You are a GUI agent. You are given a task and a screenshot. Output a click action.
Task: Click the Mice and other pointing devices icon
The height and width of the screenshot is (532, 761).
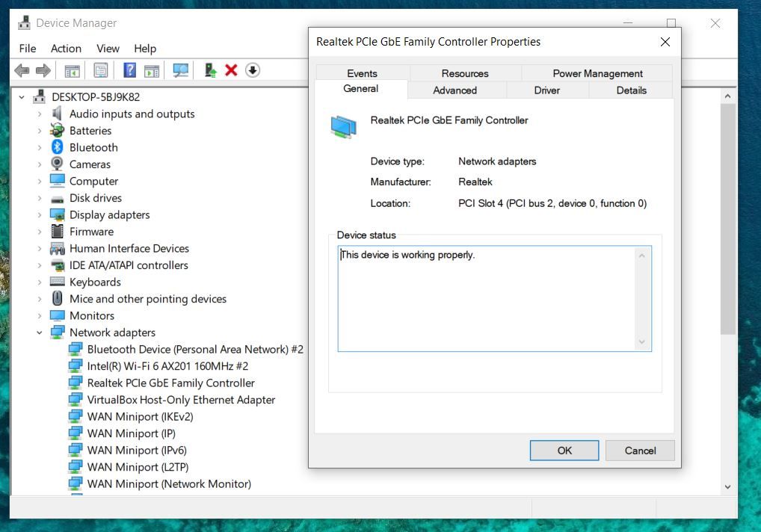point(58,298)
